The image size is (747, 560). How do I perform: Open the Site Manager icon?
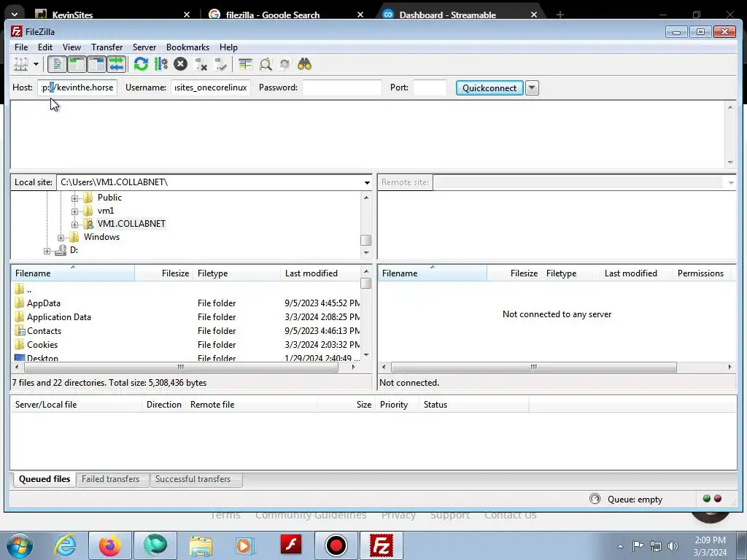coord(21,64)
